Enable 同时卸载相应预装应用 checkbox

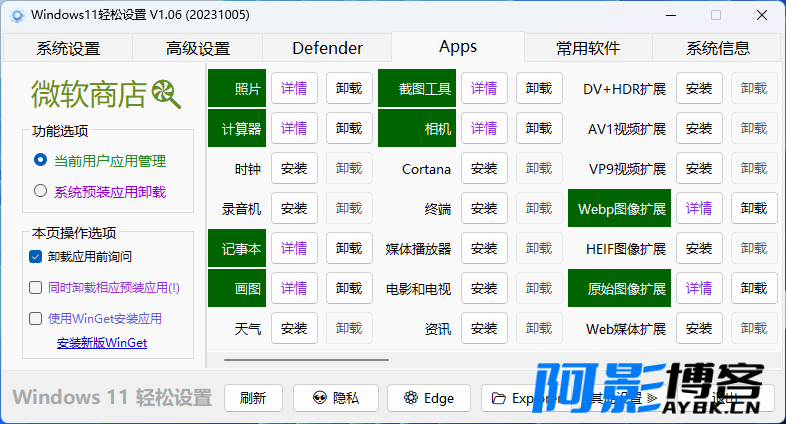(x=35, y=288)
